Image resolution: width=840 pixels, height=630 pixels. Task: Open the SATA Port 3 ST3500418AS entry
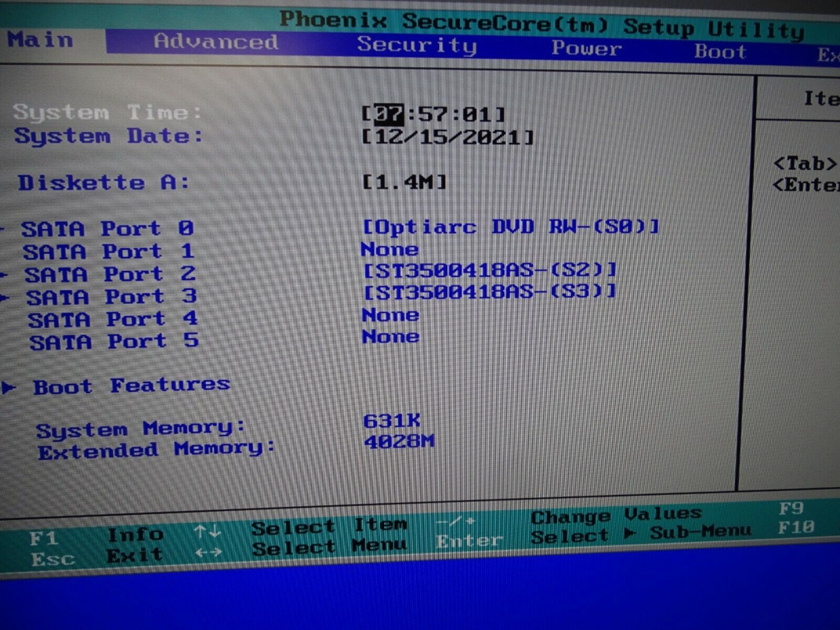pos(489,292)
